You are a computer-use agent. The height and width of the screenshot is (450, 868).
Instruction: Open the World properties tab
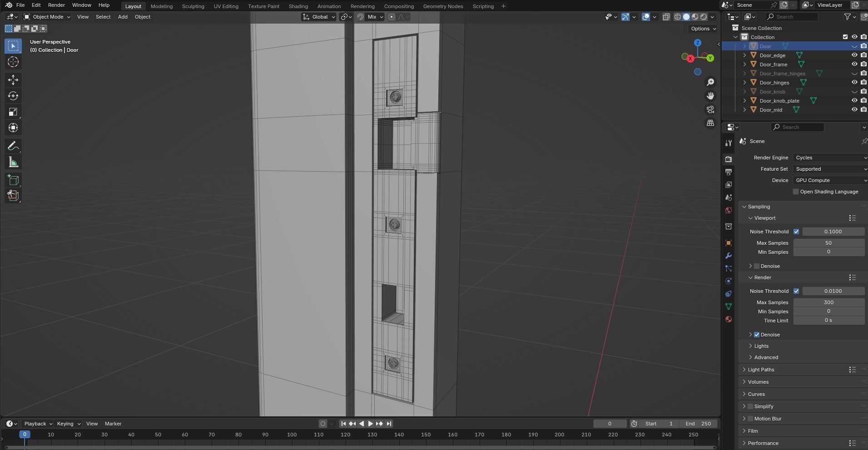click(x=729, y=210)
